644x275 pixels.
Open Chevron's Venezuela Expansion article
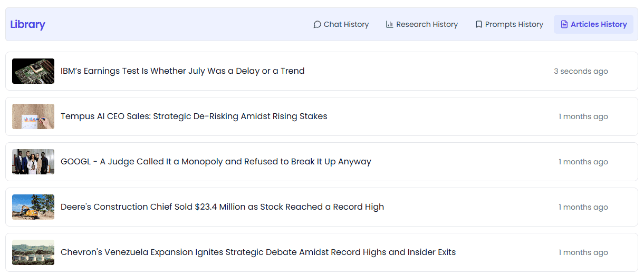point(322,252)
